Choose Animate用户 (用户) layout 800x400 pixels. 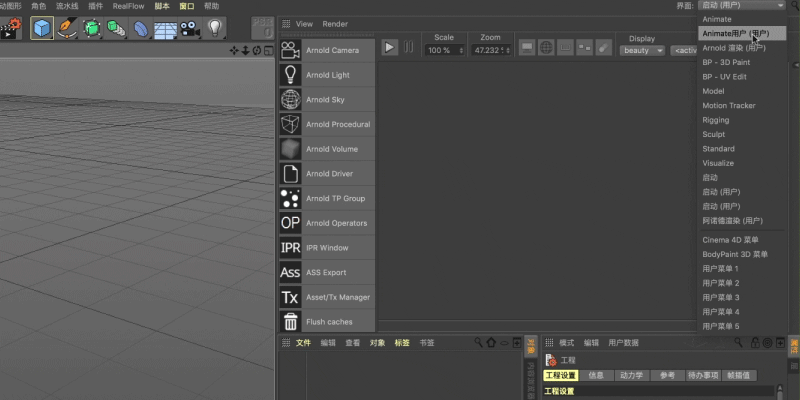point(742,33)
